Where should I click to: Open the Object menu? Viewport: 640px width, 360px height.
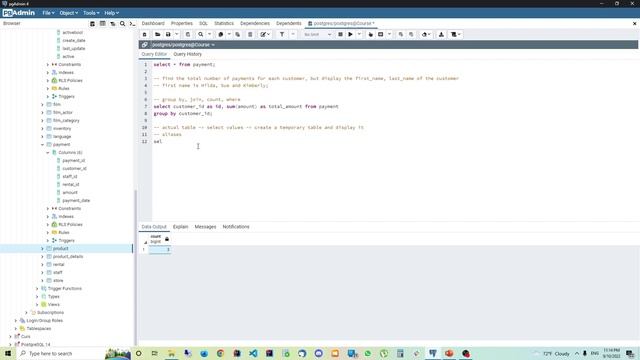point(68,13)
